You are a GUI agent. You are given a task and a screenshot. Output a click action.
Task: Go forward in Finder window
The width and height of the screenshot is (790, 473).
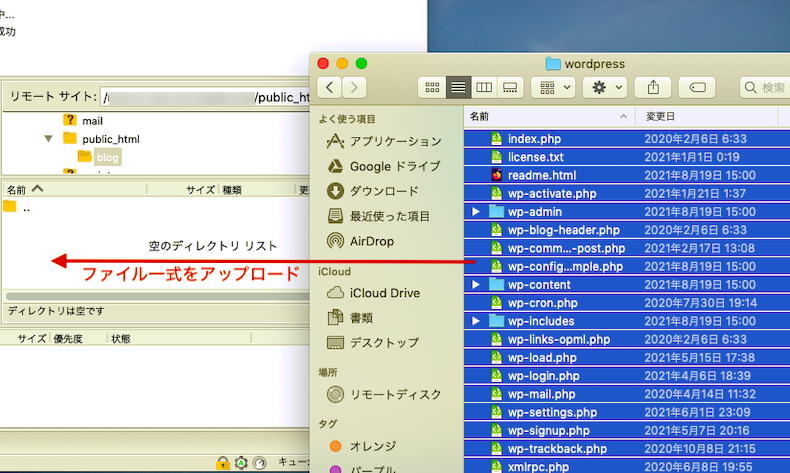point(354,87)
